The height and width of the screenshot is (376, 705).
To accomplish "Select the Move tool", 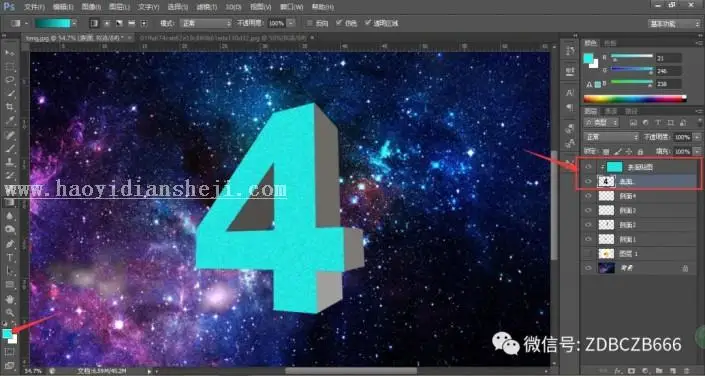I will (x=9, y=53).
